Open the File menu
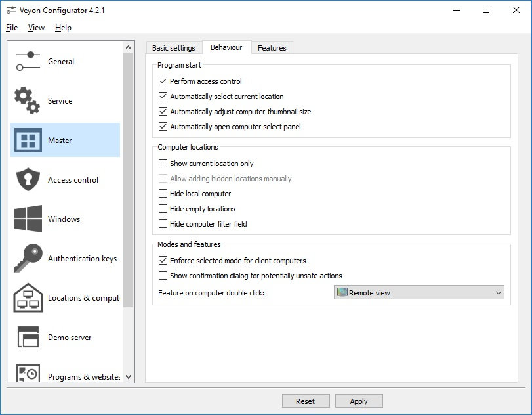This screenshot has height=415, width=532. click(x=12, y=28)
